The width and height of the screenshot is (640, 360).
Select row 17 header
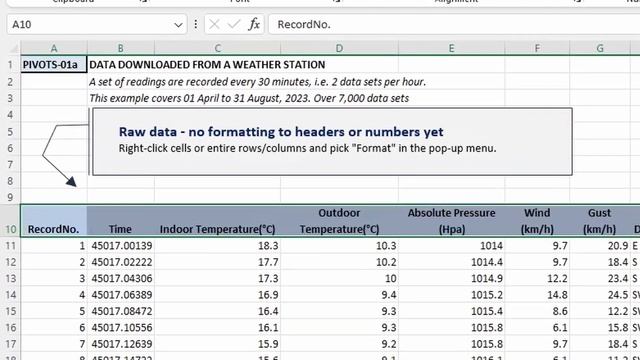click(x=10, y=344)
